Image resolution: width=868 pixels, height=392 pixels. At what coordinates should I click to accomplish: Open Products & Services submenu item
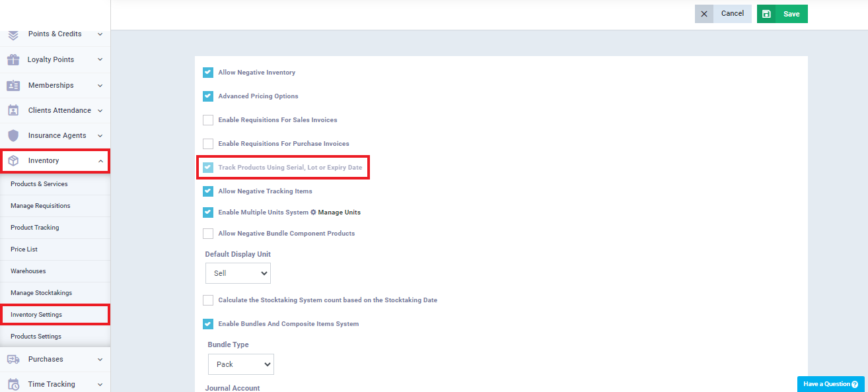[55, 184]
